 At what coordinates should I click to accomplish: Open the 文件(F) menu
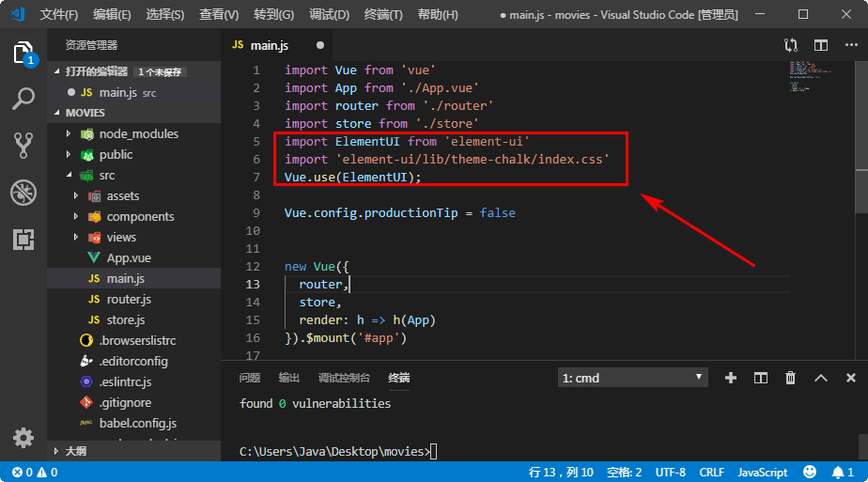(58, 15)
